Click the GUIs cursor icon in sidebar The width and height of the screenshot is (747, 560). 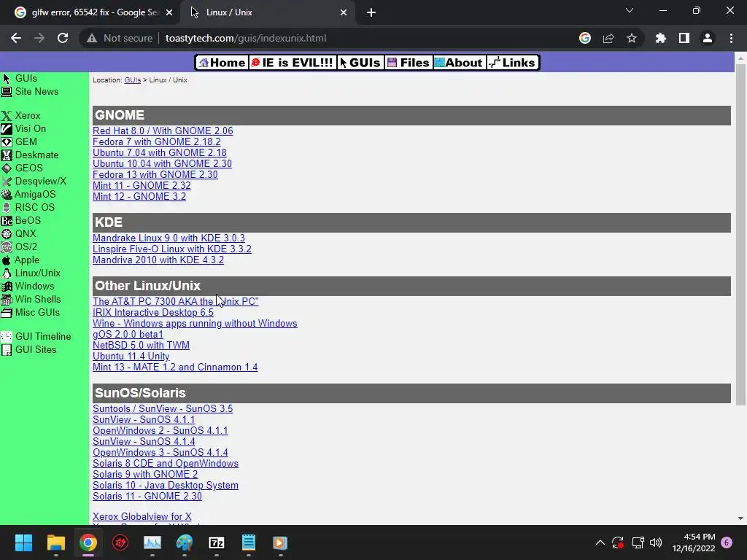click(x=6, y=78)
